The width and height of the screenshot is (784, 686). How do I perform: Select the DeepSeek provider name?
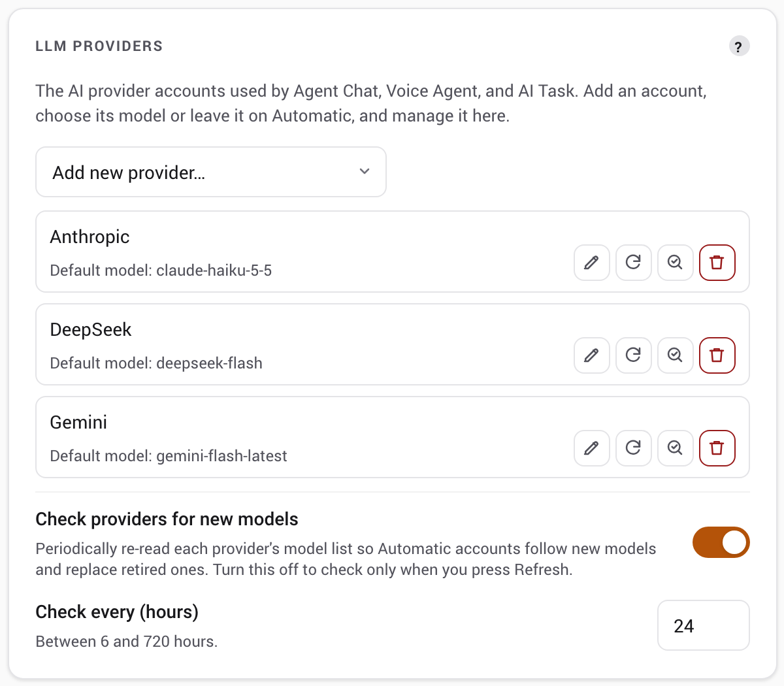pos(91,329)
